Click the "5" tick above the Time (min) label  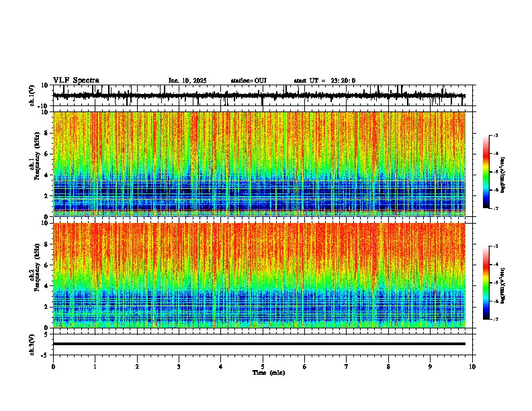click(263, 367)
